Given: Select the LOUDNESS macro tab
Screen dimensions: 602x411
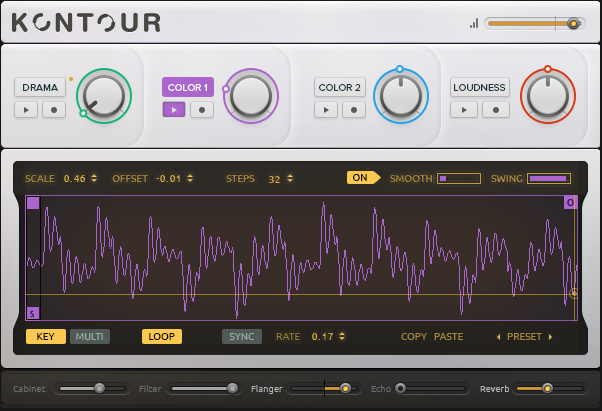Looking at the screenshot, I should (x=480, y=87).
